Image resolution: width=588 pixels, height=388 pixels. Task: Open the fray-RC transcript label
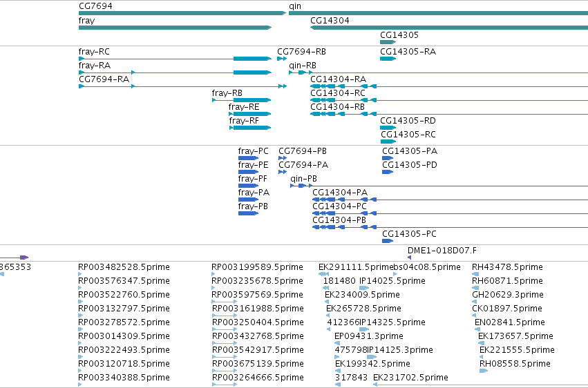(94, 52)
